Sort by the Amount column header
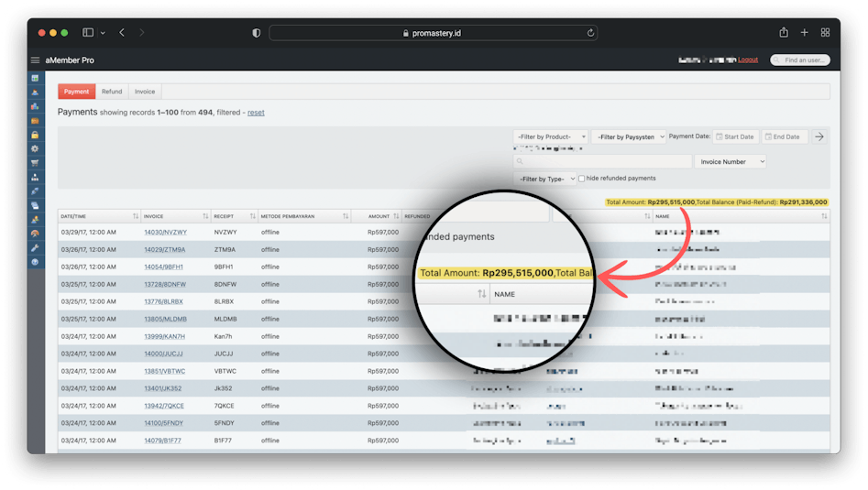This screenshot has height=490, width=868. point(379,216)
